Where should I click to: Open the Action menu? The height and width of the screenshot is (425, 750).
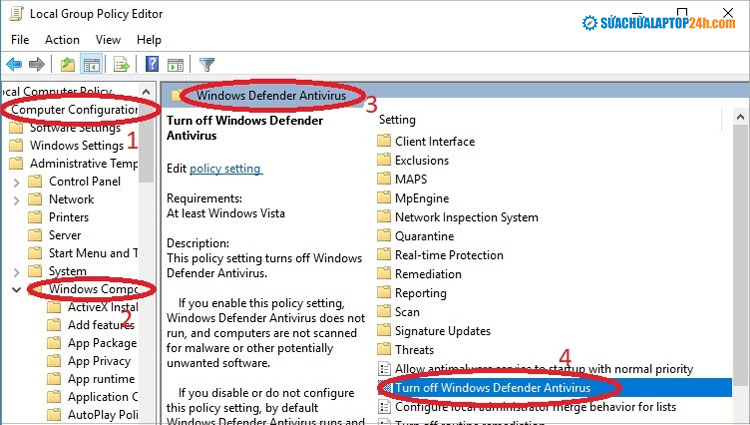point(62,40)
